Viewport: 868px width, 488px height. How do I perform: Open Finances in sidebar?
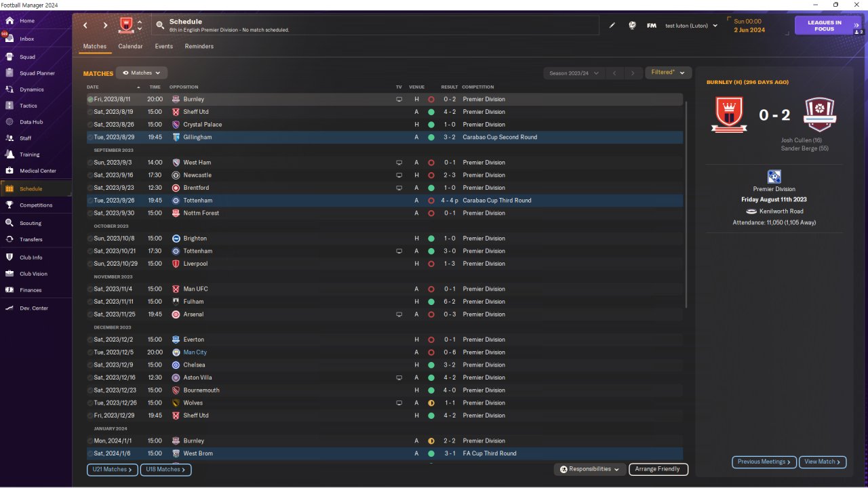(x=31, y=290)
